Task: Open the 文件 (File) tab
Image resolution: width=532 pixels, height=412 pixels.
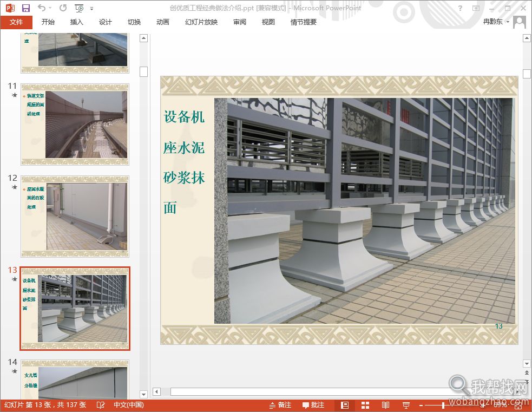Action: click(16, 22)
